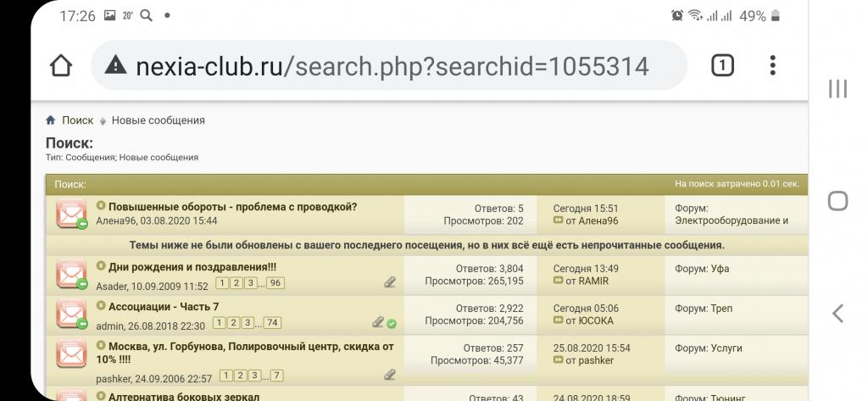
Task: Jump to first unread in 'Дни рождения и поздравления!!!'
Action: 101,267
